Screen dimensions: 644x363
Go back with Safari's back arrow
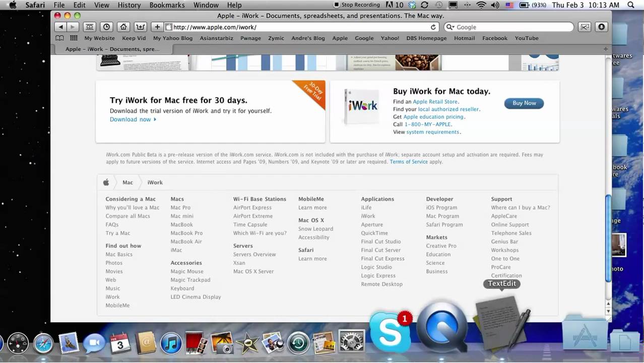tap(60, 27)
